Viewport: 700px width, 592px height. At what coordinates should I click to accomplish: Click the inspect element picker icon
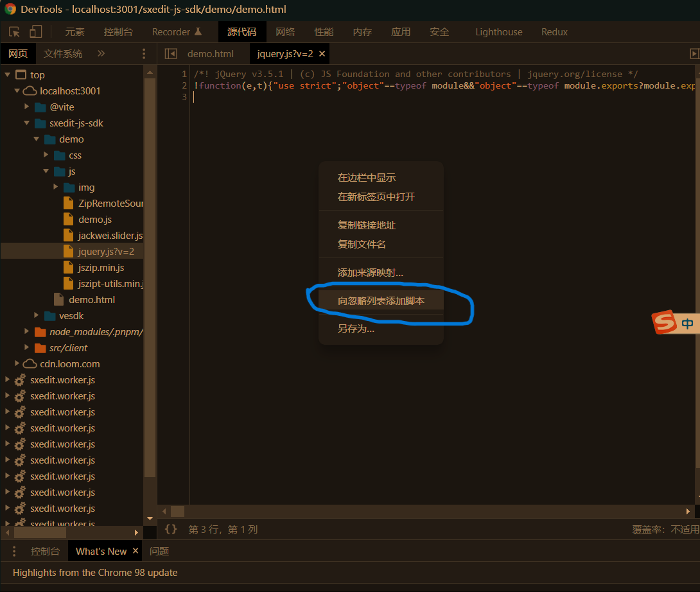click(x=14, y=32)
